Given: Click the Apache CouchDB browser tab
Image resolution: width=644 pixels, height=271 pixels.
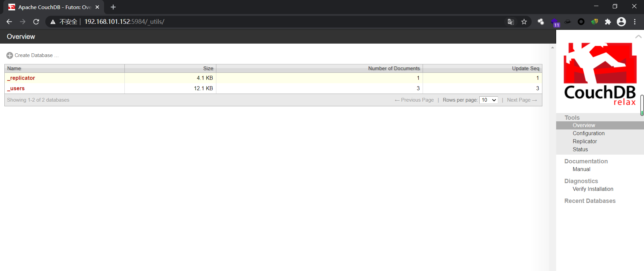Looking at the screenshot, I should pyautogui.click(x=54, y=7).
